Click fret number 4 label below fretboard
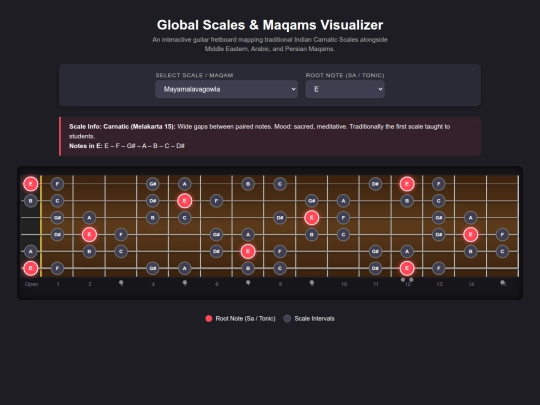This screenshot has width=540, height=405. (153, 284)
